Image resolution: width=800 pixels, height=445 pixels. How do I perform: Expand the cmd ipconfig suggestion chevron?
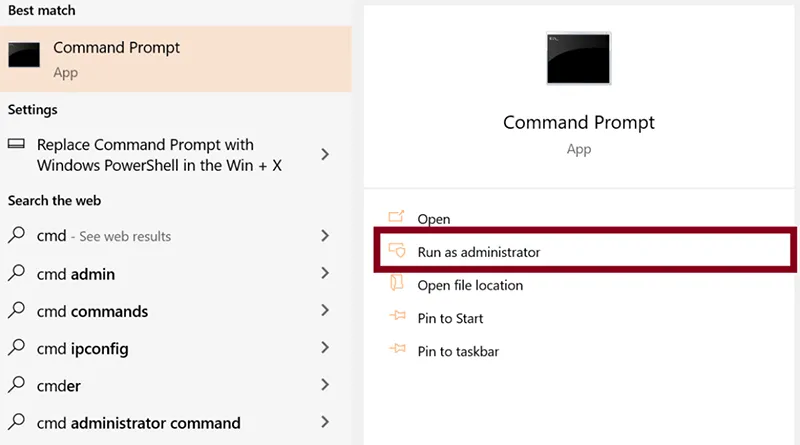tap(325, 348)
